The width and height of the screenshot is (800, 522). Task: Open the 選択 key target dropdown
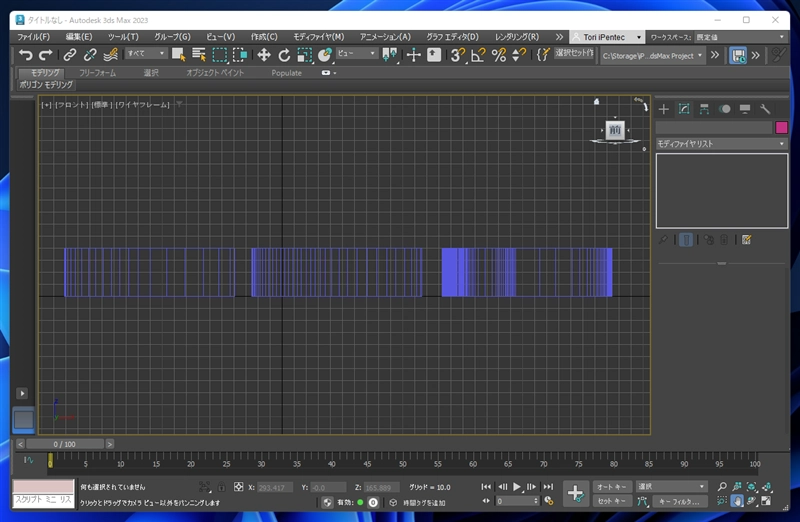(670, 487)
